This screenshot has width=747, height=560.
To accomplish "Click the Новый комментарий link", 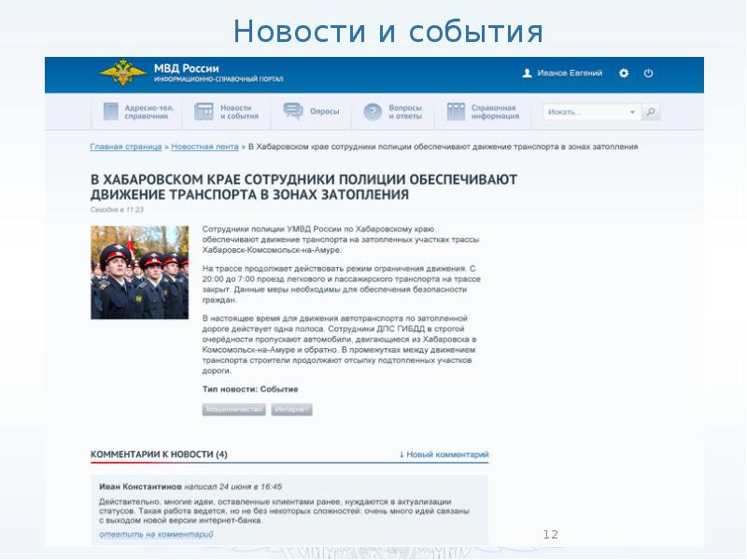I will (444, 455).
